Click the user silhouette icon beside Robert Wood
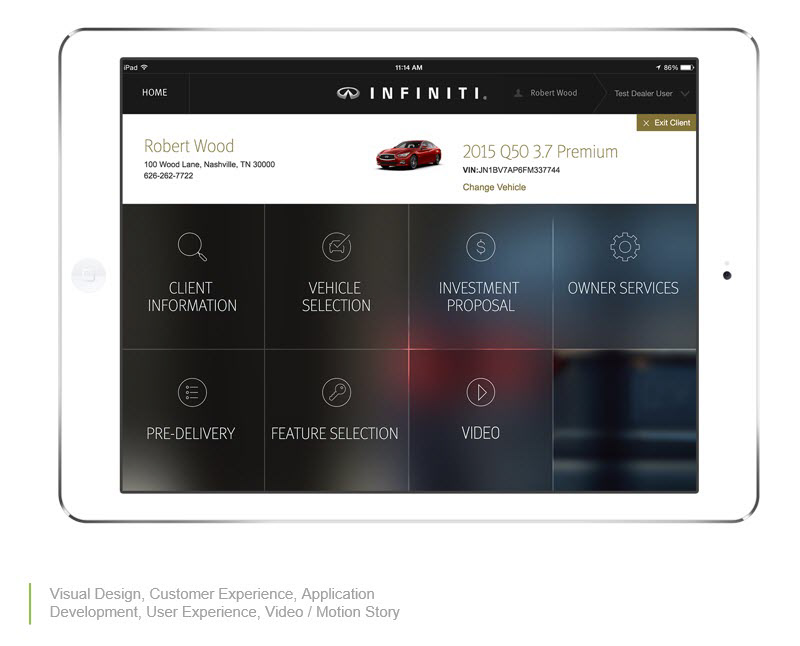The image size is (800, 646). click(x=518, y=93)
